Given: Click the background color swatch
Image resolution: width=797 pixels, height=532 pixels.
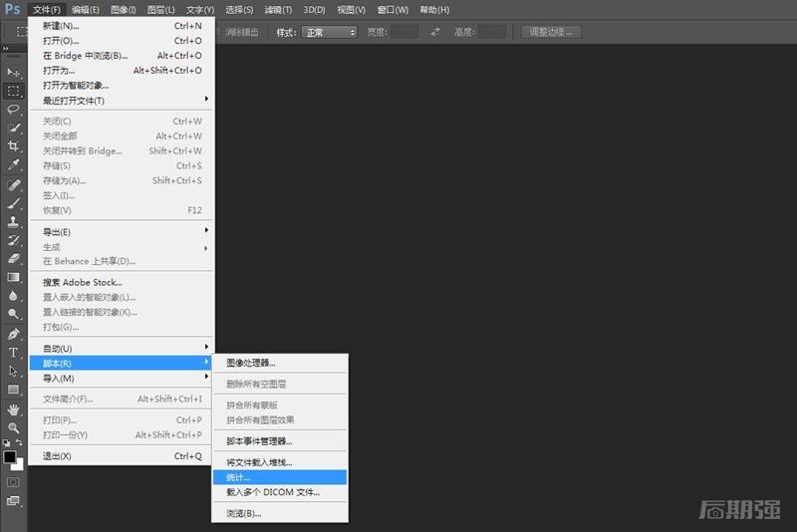Looking at the screenshot, I should tap(19, 464).
